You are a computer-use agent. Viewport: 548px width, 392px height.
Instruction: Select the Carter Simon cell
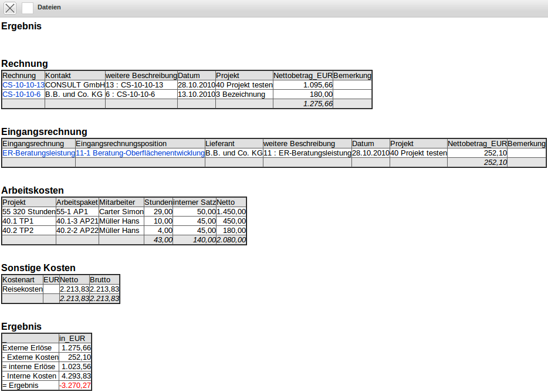(121, 212)
